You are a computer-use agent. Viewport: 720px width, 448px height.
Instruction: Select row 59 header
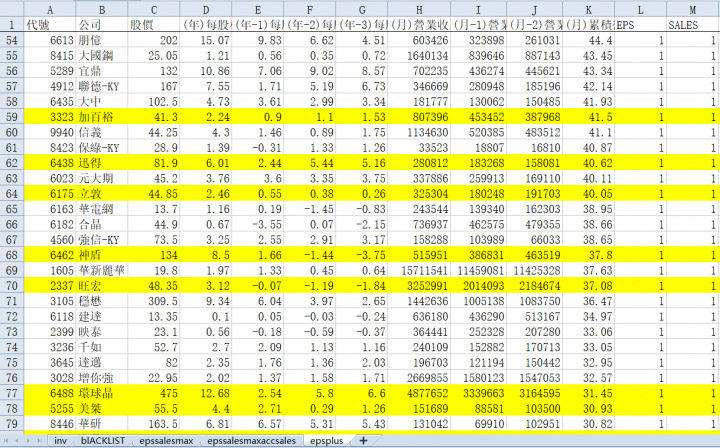pyautogui.click(x=11, y=117)
